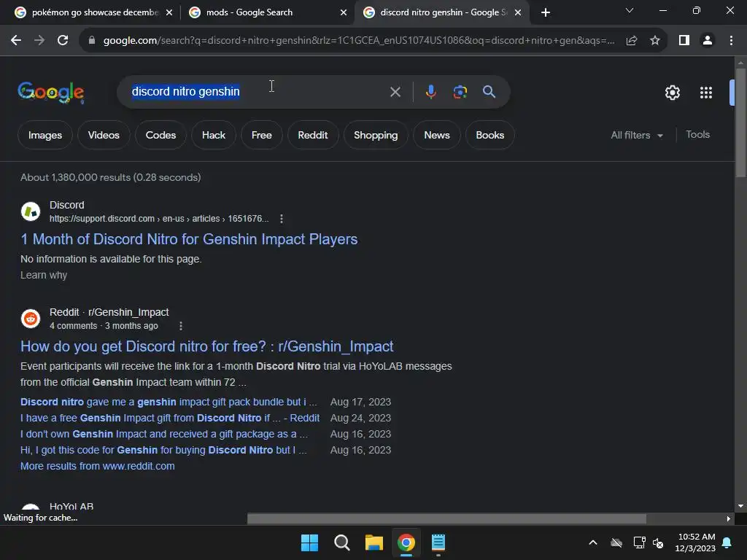Open the Chrome profile menu
The height and width of the screenshot is (560, 747).
pyautogui.click(x=708, y=41)
